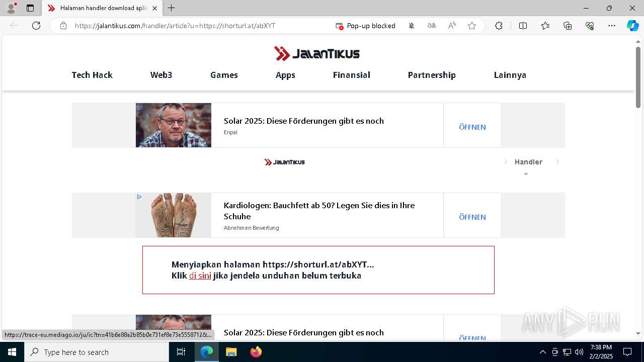Open the Collections icon
This screenshot has height=362, width=644.
pos(568,26)
